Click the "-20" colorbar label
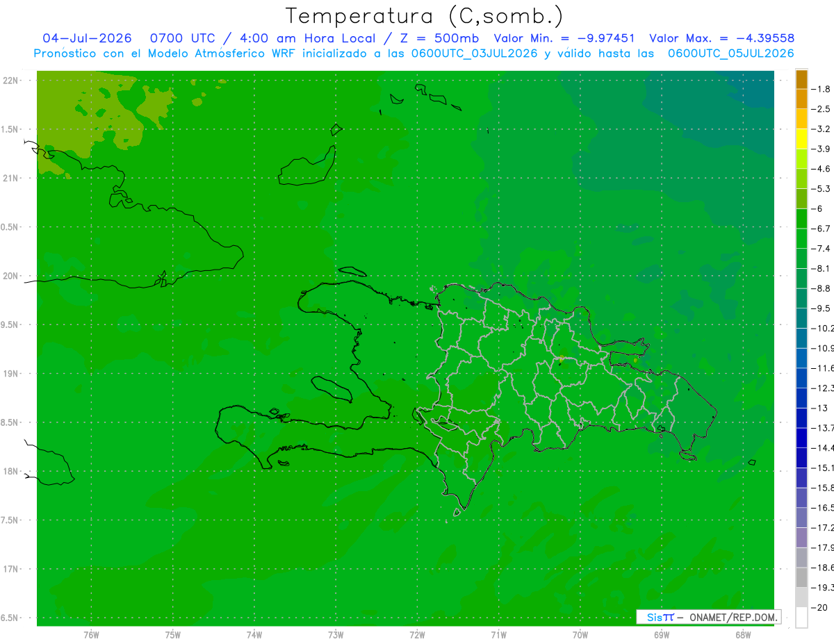 click(x=819, y=608)
